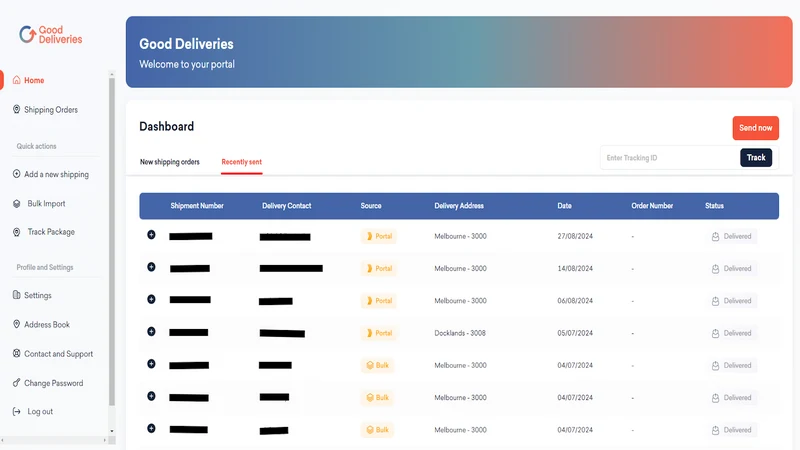Click the date 06/08/2024
The image size is (800, 450).
pyautogui.click(x=575, y=301)
